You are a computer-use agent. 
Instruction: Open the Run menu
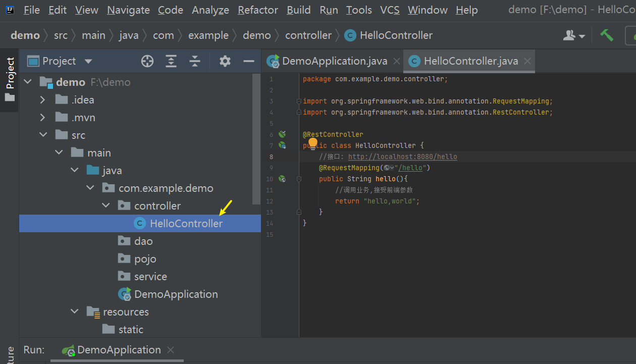pyautogui.click(x=329, y=10)
